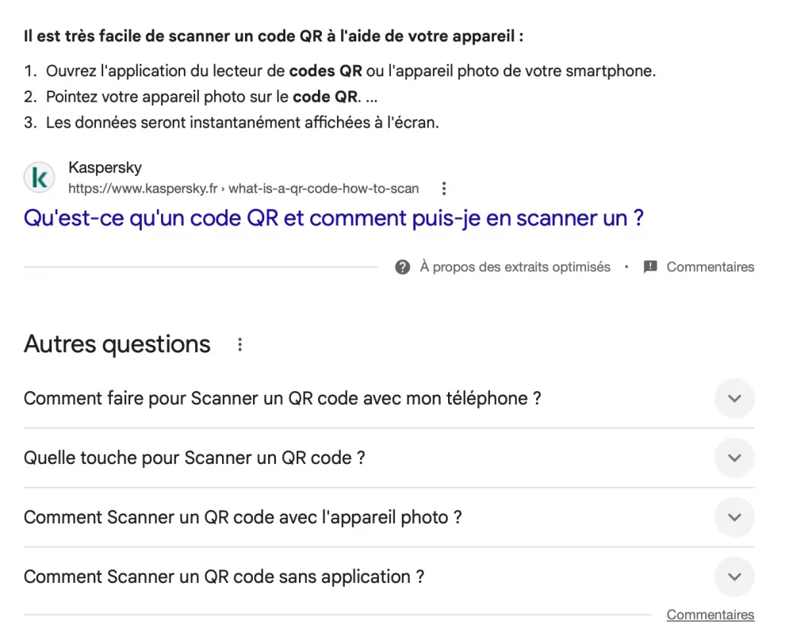The image size is (812, 644).
Task: Click the feedback speech-bubble icon
Action: pos(650,267)
